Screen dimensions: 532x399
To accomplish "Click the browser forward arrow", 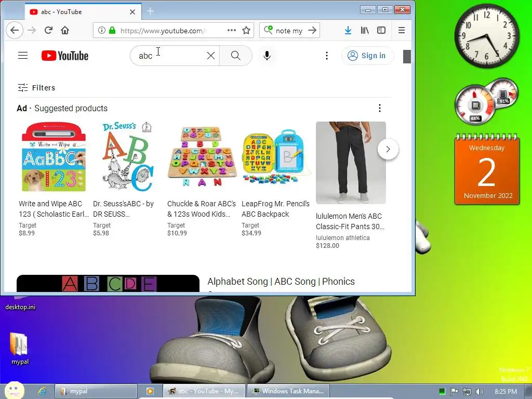I will (x=32, y=30).
